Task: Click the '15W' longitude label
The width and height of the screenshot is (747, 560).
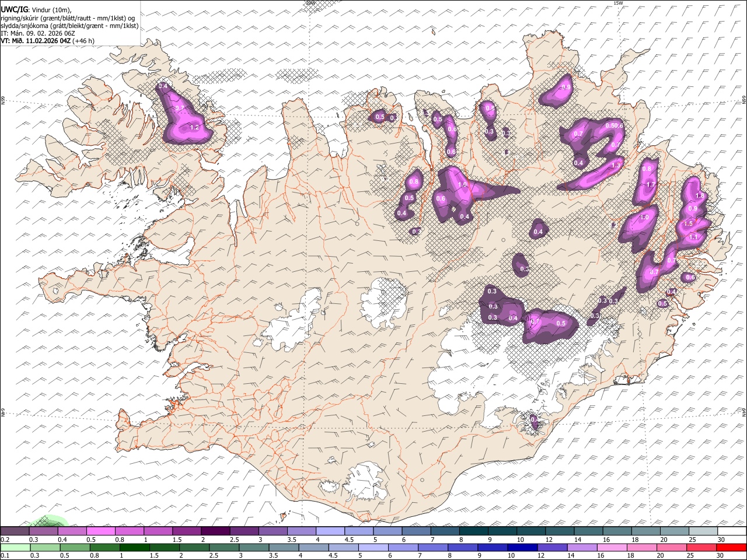Action: pyautogui.click(x=618, y=3)
